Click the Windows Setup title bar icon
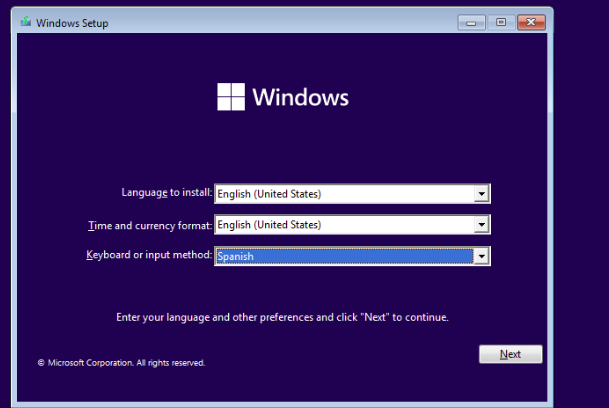 click(26, 22)
